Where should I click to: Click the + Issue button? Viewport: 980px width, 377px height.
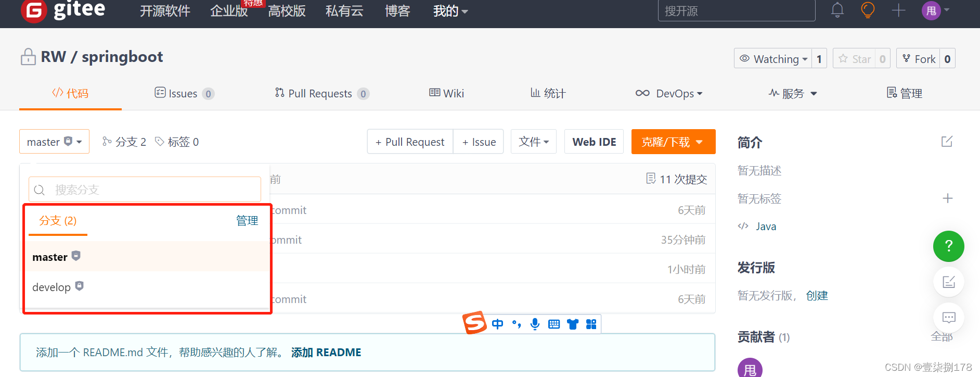tap(479, 142)
